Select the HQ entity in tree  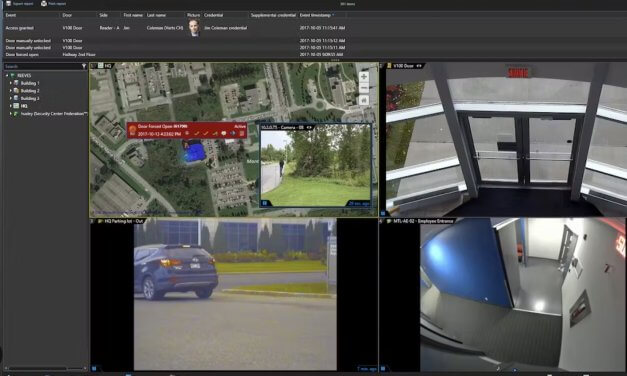24,106
